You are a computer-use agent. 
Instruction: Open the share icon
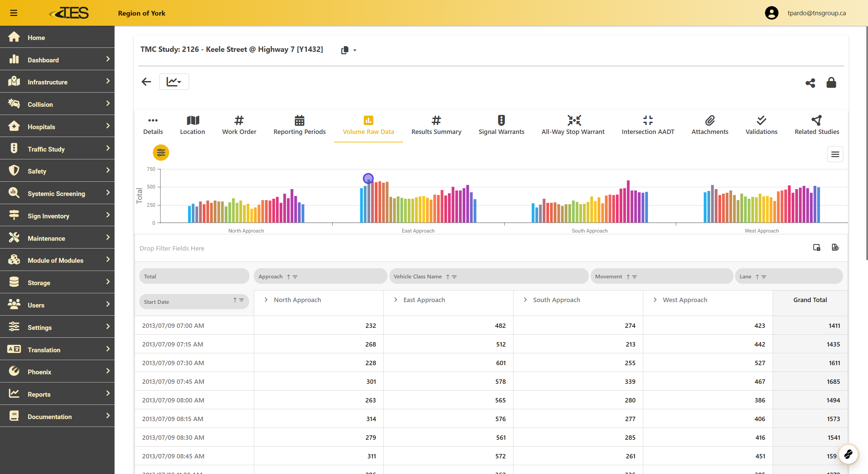tap(810, 83)
